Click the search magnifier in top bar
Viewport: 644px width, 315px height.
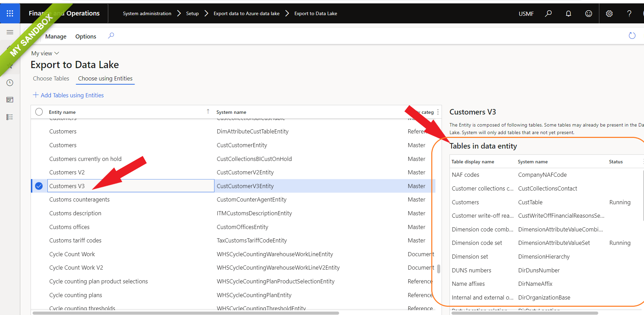(x=548, y=13)
